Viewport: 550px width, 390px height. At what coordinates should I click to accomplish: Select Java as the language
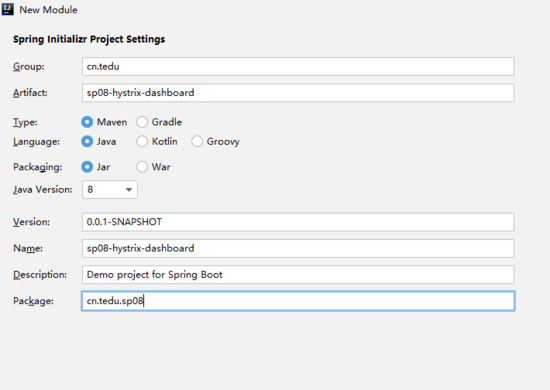coord(87,141)
